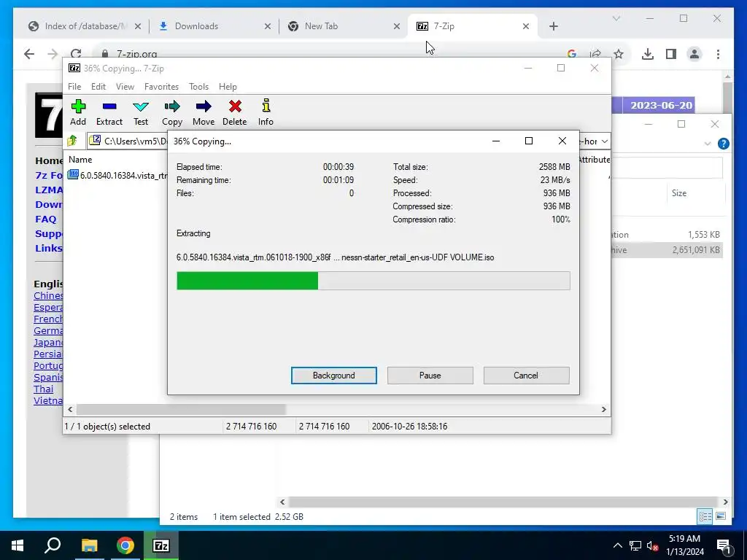Image resolution: width=747 pixels, height=560 pixels.
Task: Open the FAQ link on 7-zip site
Action: (46, 219)
